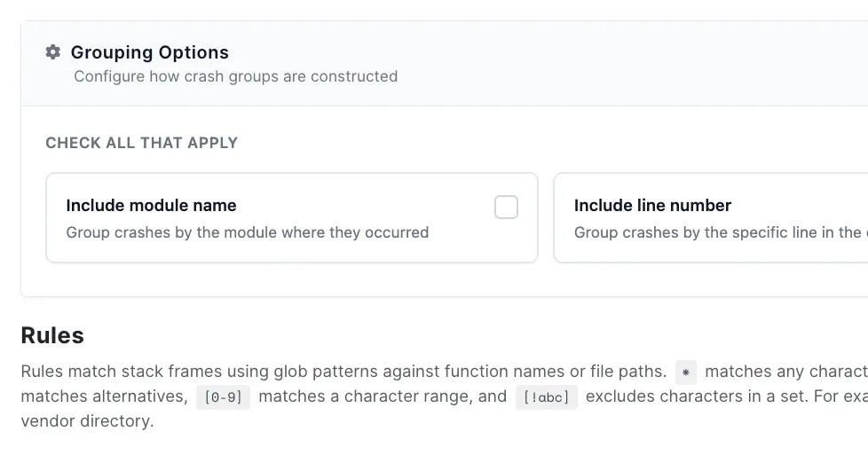Click the [!abc] exclusion code chip
The image size is (868, 455).
pos(547,397)
